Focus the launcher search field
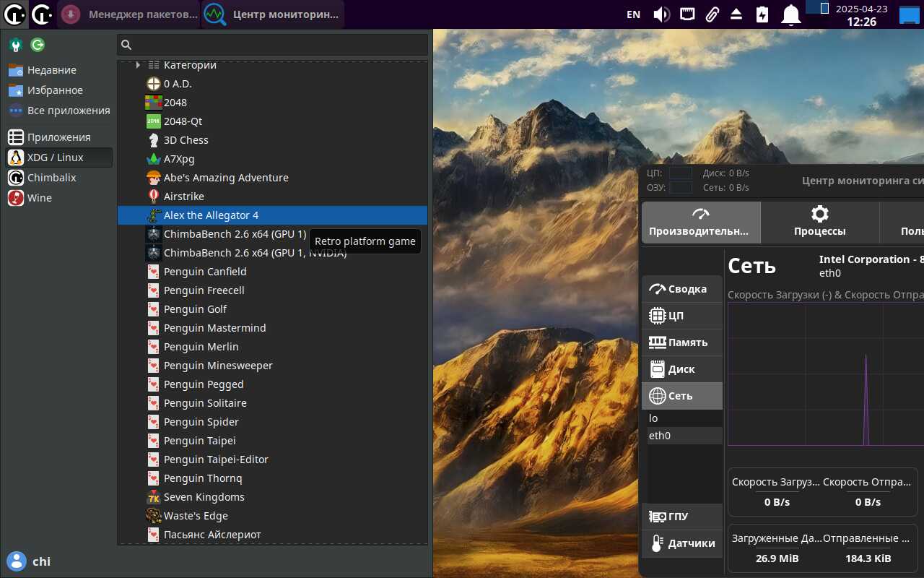The height and width of the screenshot is (578, 924). (273, 45)
